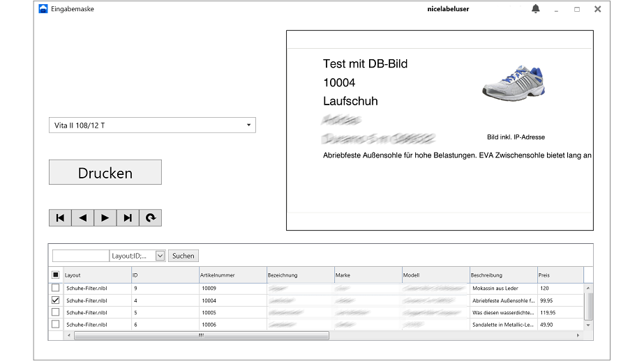Go to previous record arrow button
644x361 pixels.
click(x=82, y=217)
